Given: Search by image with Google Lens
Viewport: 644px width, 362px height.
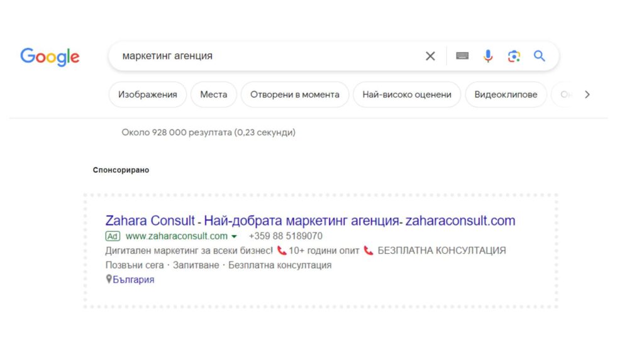Looking at the screenshot, I should tap(514, 56).
